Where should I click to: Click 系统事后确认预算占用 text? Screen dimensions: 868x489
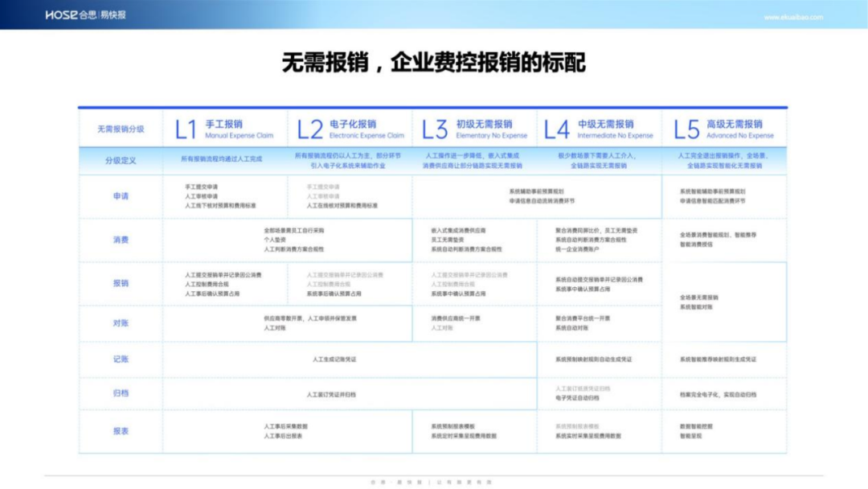tap(334, 294)
